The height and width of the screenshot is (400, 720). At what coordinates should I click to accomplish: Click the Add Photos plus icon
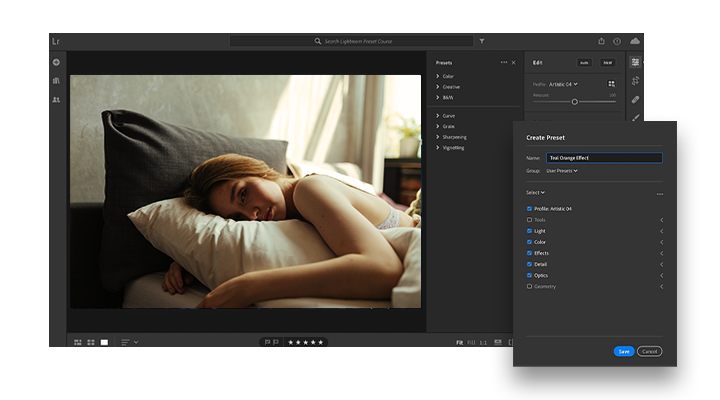point(56,62)
